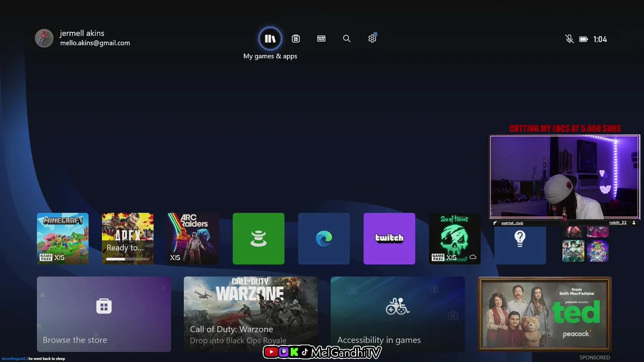Open the grouped games collection tile
The image size is (644, 362).
tap(586, 244)
